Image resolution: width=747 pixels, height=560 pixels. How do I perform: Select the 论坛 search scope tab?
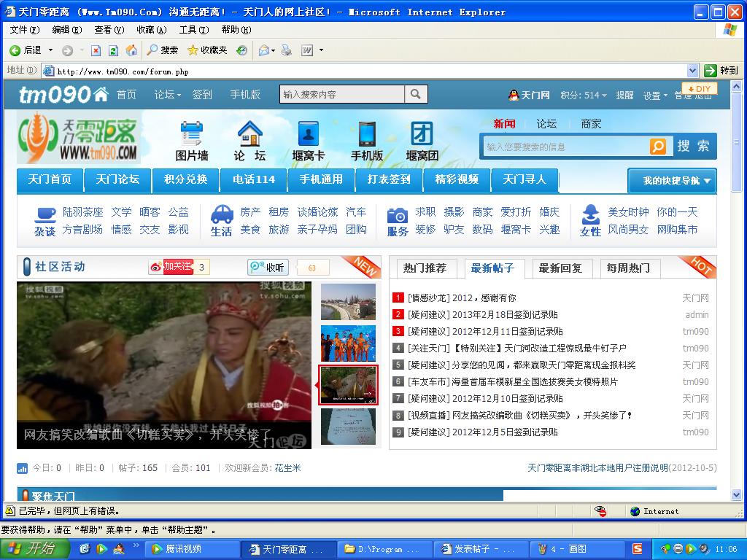point(546,124)
